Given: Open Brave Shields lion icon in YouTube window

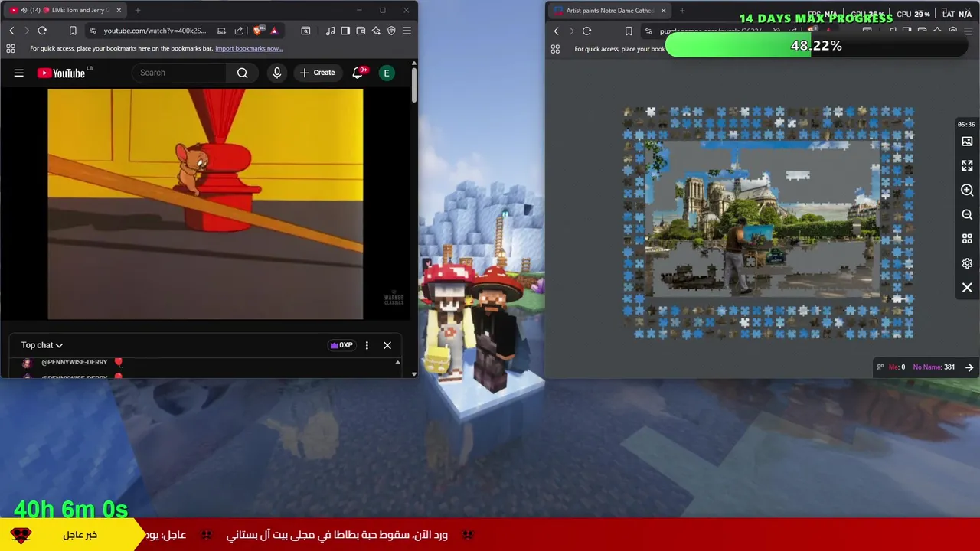Looking at the screenshot, I should click(x=258, y=31).
